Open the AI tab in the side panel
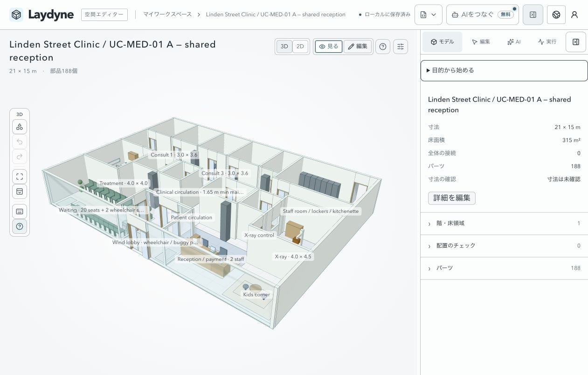 pos(514,42)
